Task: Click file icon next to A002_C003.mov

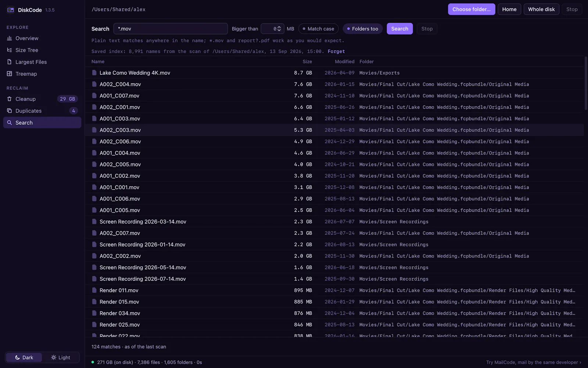Action: click(94, 130)
